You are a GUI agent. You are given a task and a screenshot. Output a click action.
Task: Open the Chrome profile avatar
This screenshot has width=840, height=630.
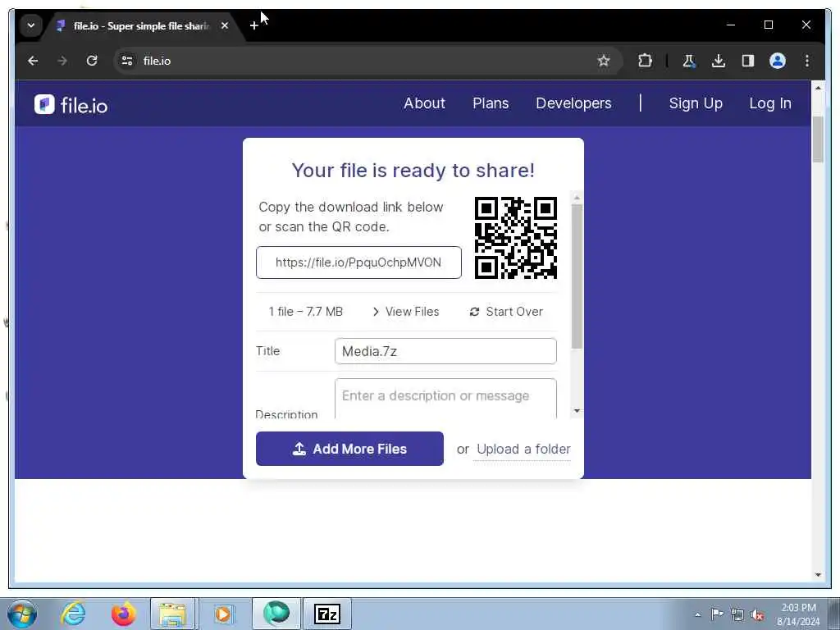point(778,61)
